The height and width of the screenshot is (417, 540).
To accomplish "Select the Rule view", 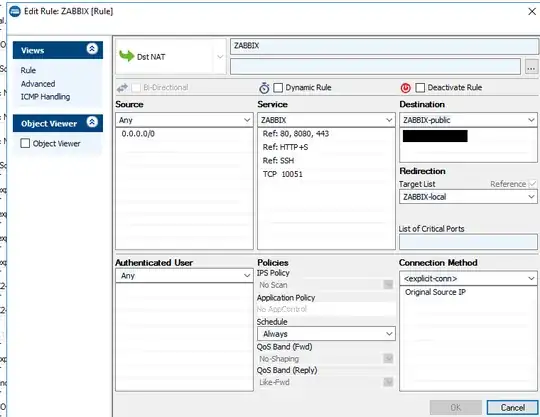I will coord(28,70).
